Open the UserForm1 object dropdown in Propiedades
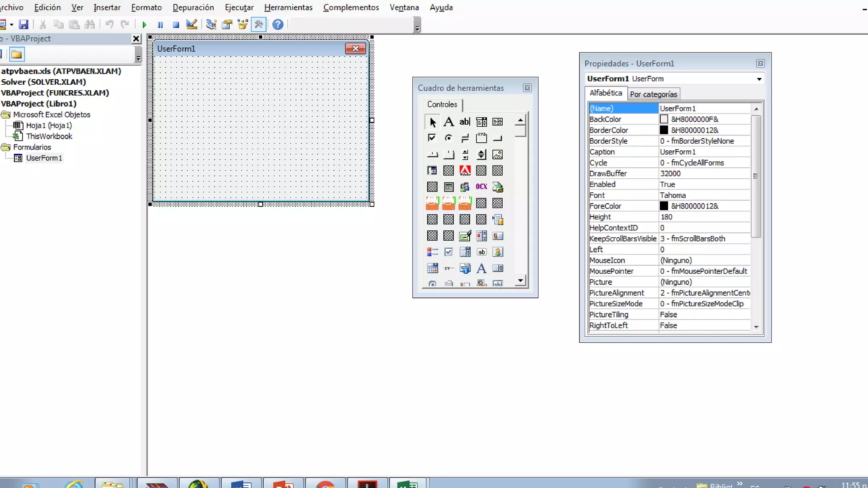Viewport: 868px width, 488px height. (759, 79)
